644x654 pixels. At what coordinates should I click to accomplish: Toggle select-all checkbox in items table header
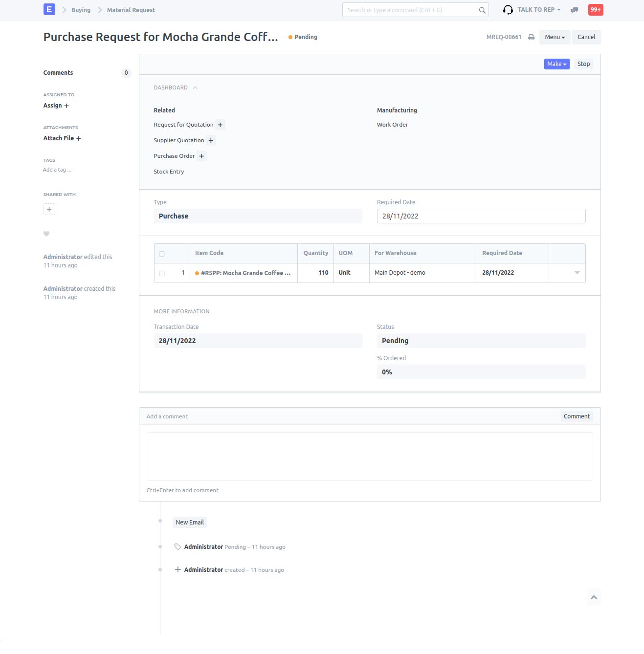[162, 254]
